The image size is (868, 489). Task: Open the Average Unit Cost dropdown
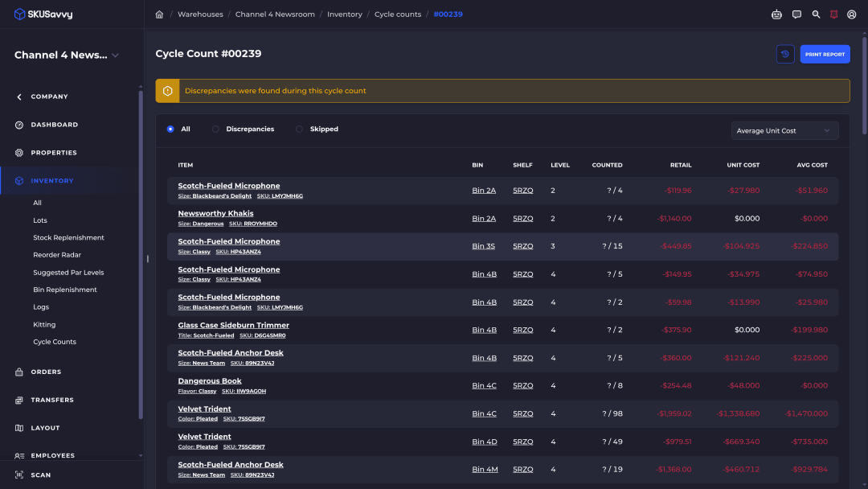tap(784, 131)
